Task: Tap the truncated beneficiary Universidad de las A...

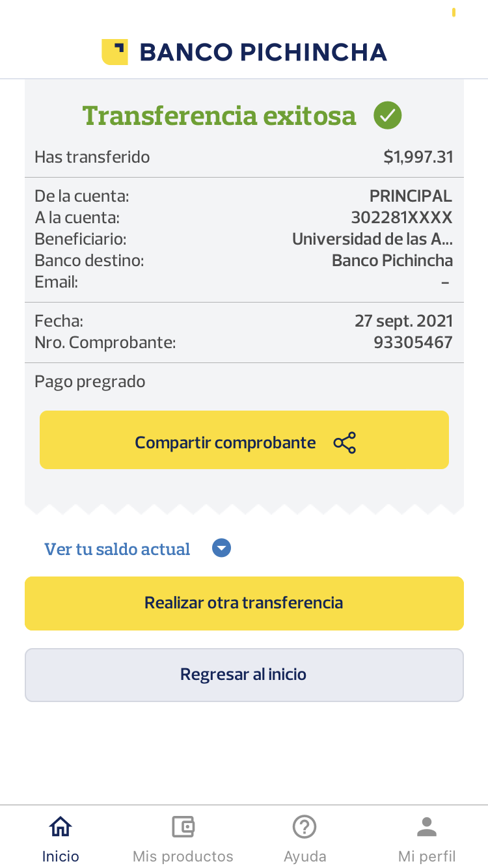Action: [x=372, y=239]
